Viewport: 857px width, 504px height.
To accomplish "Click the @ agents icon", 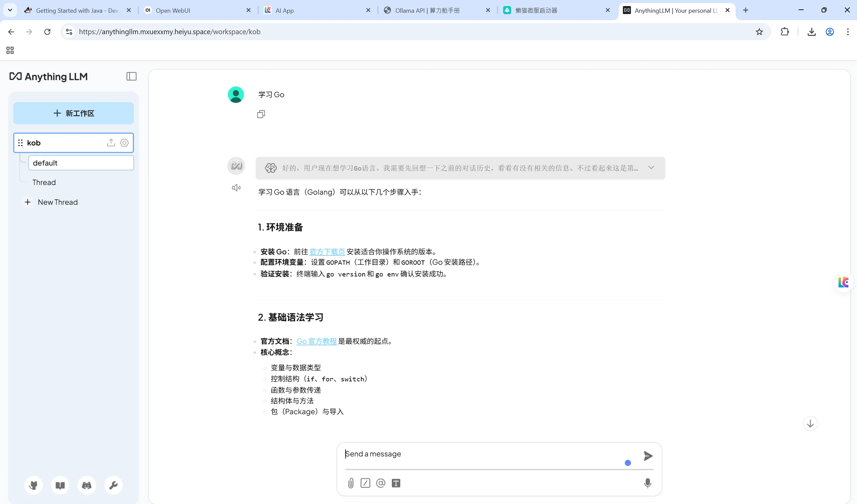I will 381,483.
